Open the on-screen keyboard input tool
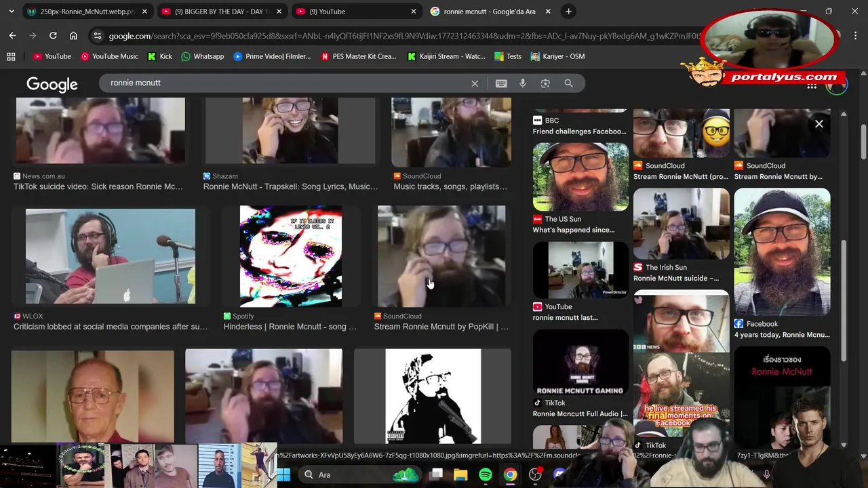The image size is (868, 488). click(501, 83)
